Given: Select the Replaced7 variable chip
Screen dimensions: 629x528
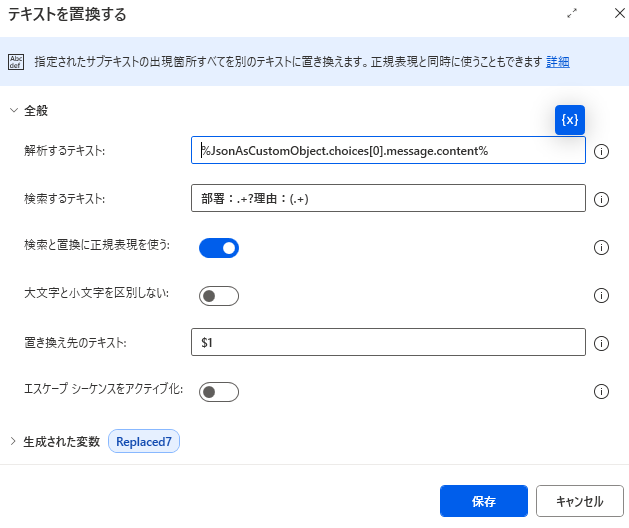Looking at the screenshot, I should click(x=144, y=441).
